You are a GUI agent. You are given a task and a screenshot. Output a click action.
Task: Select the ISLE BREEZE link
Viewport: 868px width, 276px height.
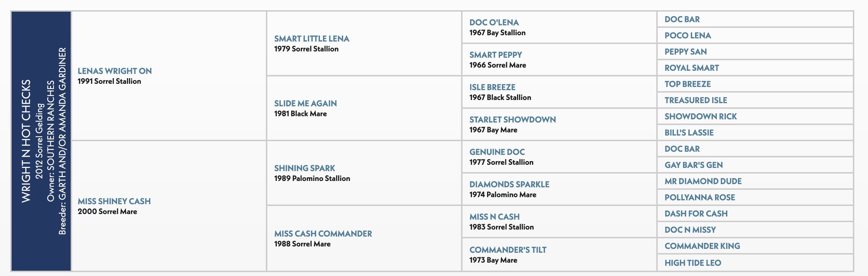(x=492, y=87)
